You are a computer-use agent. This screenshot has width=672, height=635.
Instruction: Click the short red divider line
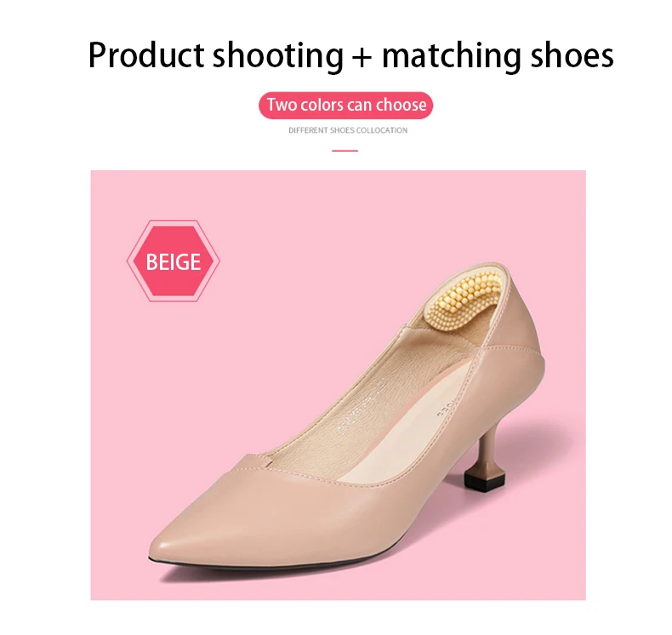coord(345,151)
